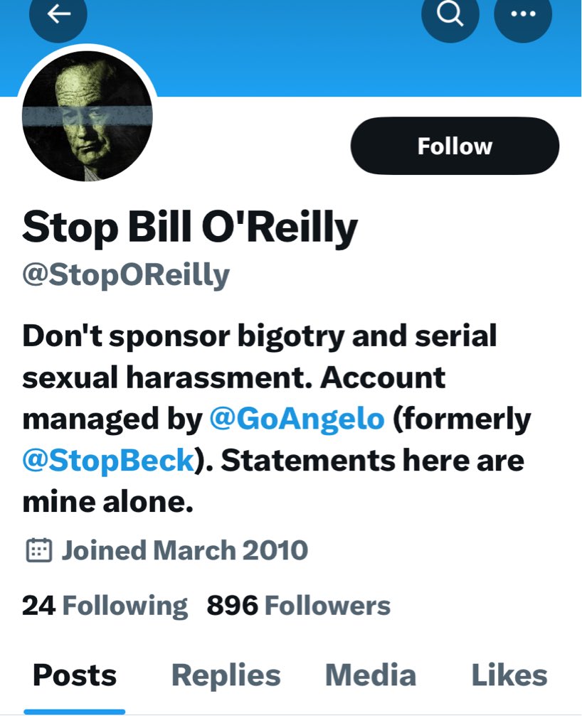Follow the Stop Bill O'Reilly account
This screenshot has height=728, width=582.
(x=455, y=146)
